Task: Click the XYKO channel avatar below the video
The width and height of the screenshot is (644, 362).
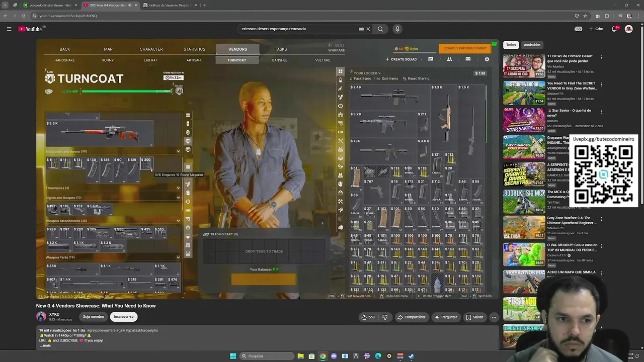Action: pos(41,317)
